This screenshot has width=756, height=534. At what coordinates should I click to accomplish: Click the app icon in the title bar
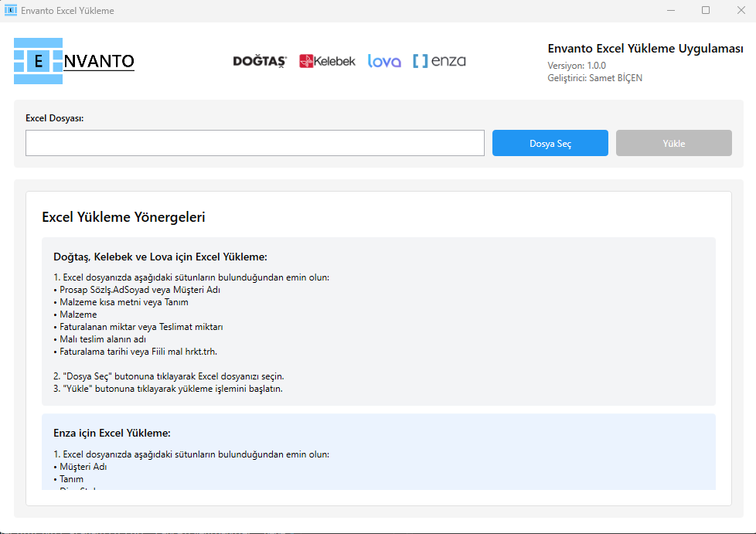(x=11, y=11)
